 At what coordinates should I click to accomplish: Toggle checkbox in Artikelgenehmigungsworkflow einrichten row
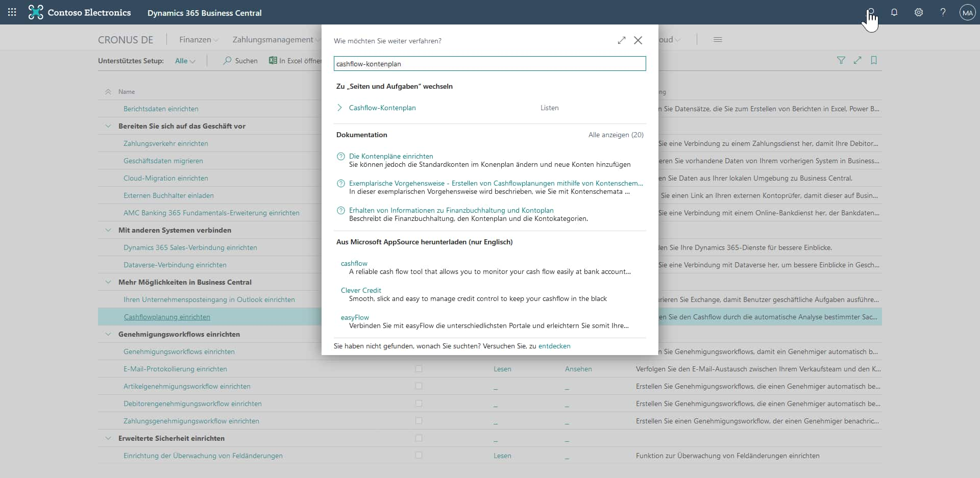point(419,386)
